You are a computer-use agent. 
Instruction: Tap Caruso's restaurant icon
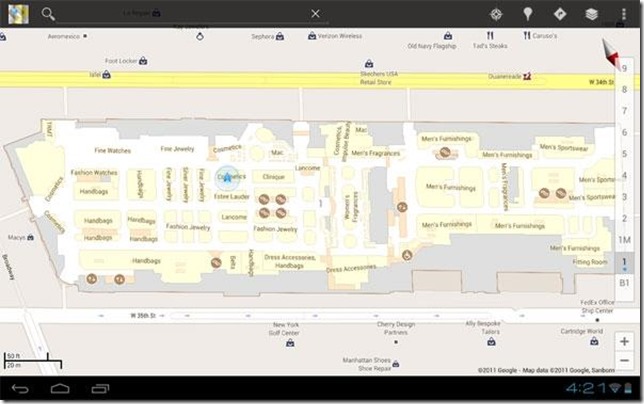[527, 36]
